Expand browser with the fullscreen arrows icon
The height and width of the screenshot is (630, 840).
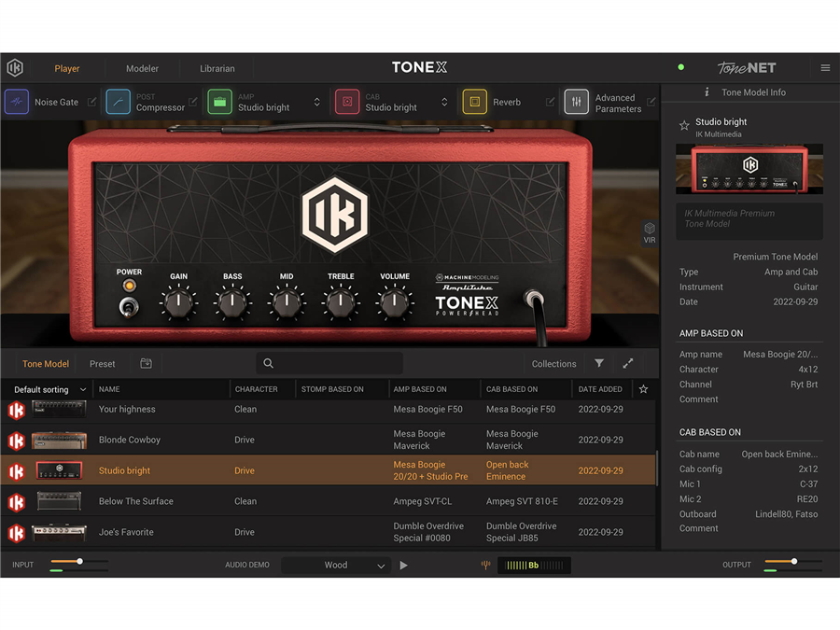click(x=628, y=364)
